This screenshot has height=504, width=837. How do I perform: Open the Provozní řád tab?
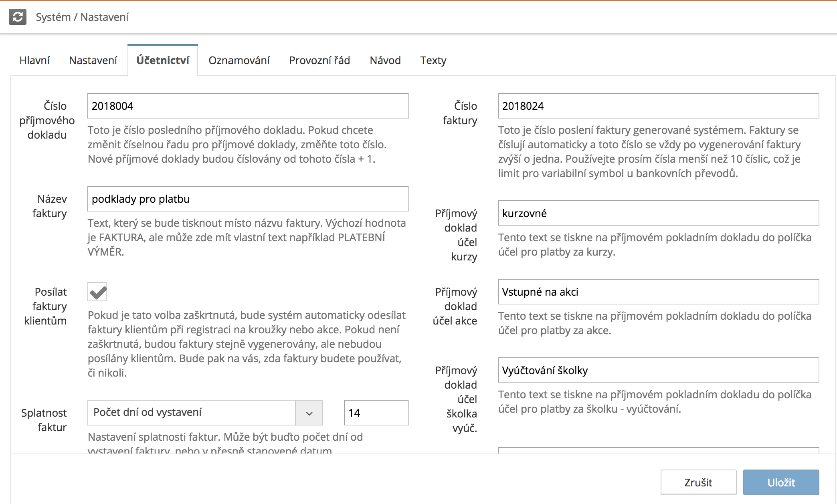(x=319, y=60)
